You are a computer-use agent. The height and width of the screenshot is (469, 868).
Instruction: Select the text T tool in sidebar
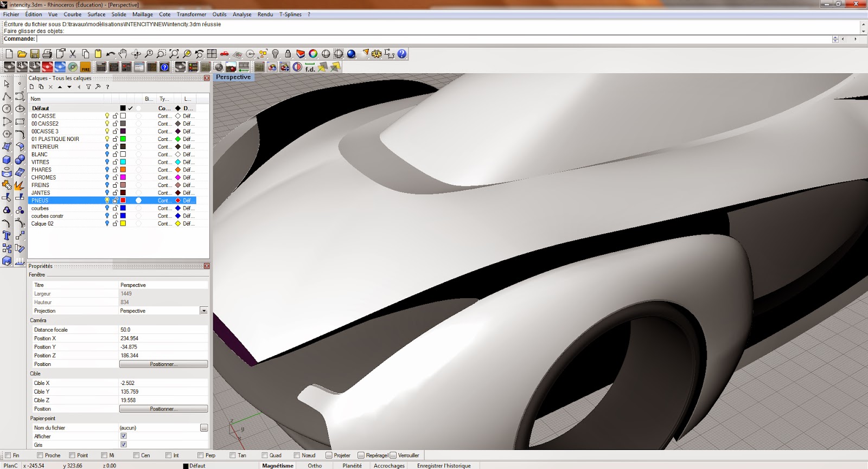tap(7, 235)
